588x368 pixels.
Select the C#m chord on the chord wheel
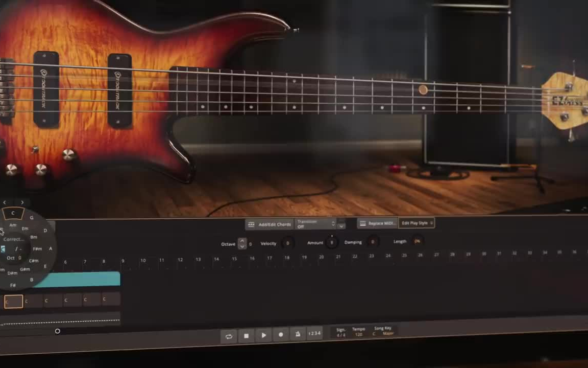[x=34, y=261]
